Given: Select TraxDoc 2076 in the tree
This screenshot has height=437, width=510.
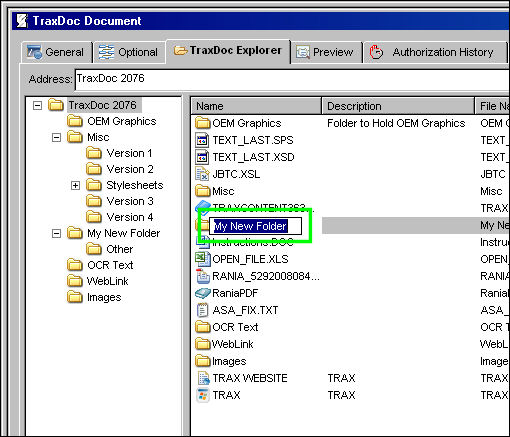Looking at the screenshot, I should coord(102,105).
